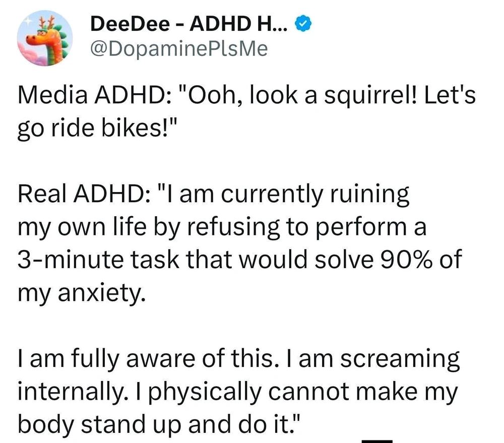504x443 pixels.
Task: Click the line starting "my own life"
Action: pos(222,227)
